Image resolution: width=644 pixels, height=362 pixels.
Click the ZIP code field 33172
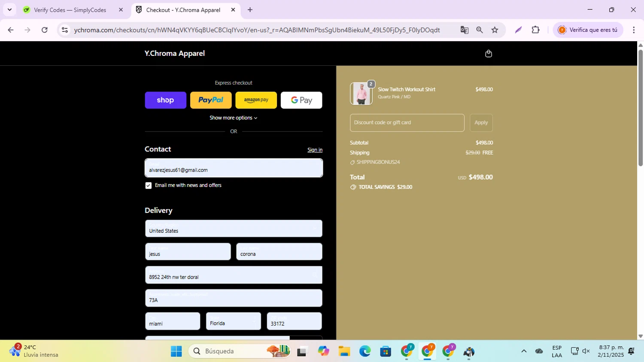tap(294, 321)
